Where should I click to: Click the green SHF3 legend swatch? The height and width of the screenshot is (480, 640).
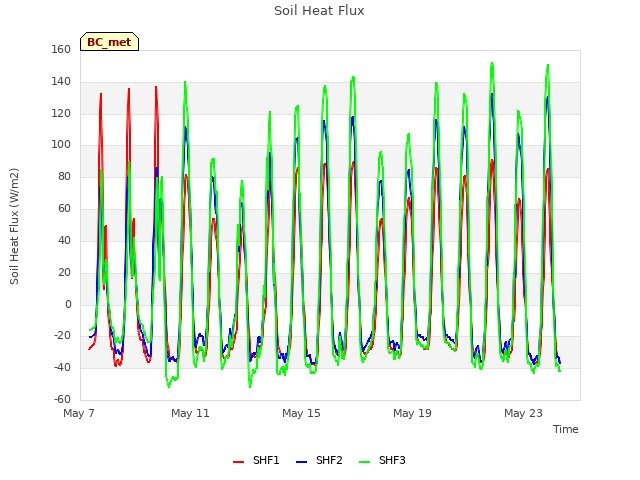pos(364,462)
